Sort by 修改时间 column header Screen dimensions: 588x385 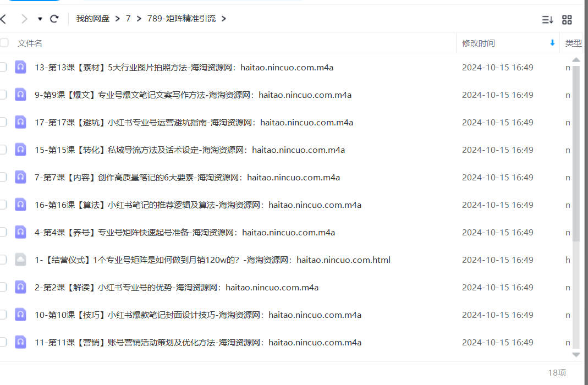(x=478, y=43)
